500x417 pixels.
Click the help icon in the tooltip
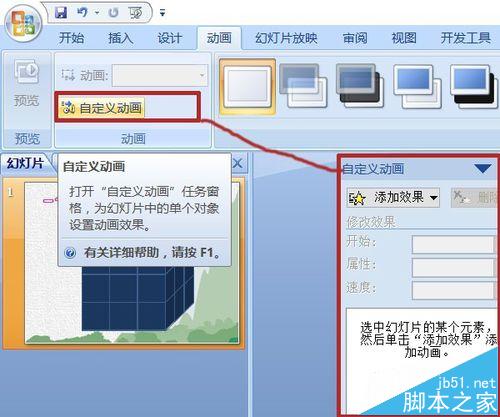pos(70,253)
